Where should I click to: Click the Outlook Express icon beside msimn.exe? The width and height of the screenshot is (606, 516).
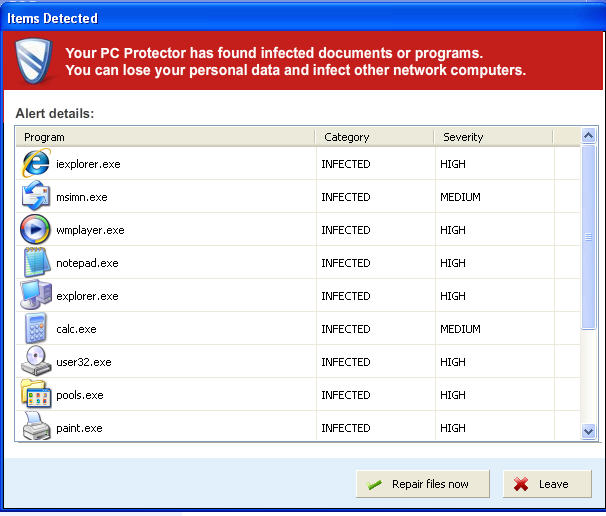pyautogui.click(x=36, y=196)
